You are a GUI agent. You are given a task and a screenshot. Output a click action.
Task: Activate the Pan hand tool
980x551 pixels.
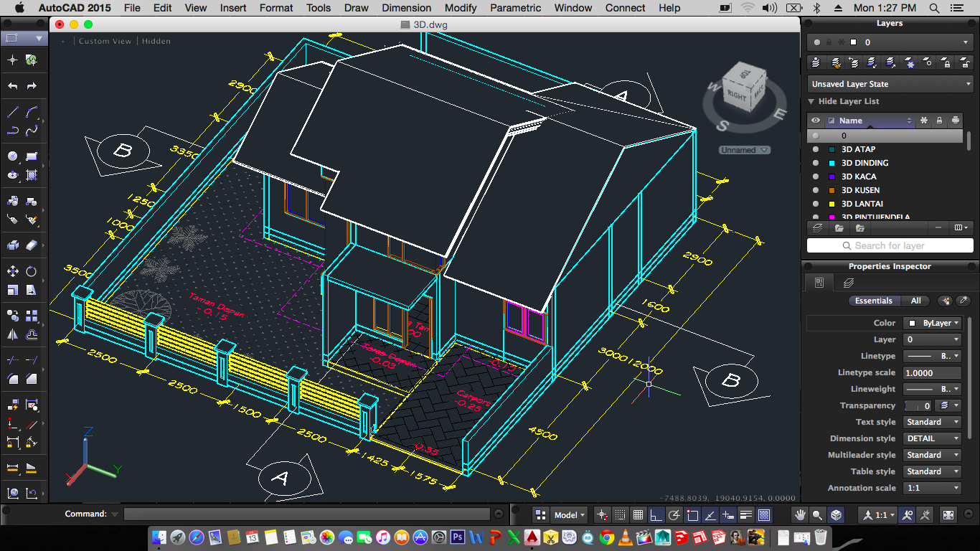click(799, 514)
